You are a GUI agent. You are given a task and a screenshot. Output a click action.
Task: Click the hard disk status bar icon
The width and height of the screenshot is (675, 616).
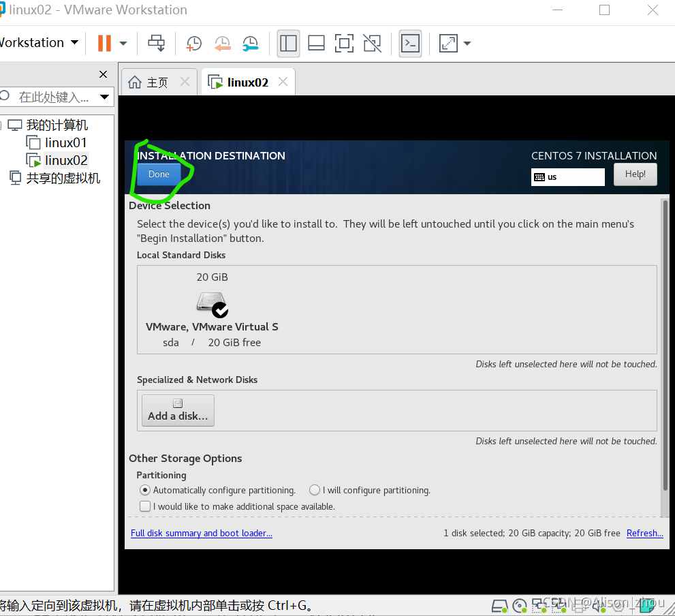coord(500,606)
